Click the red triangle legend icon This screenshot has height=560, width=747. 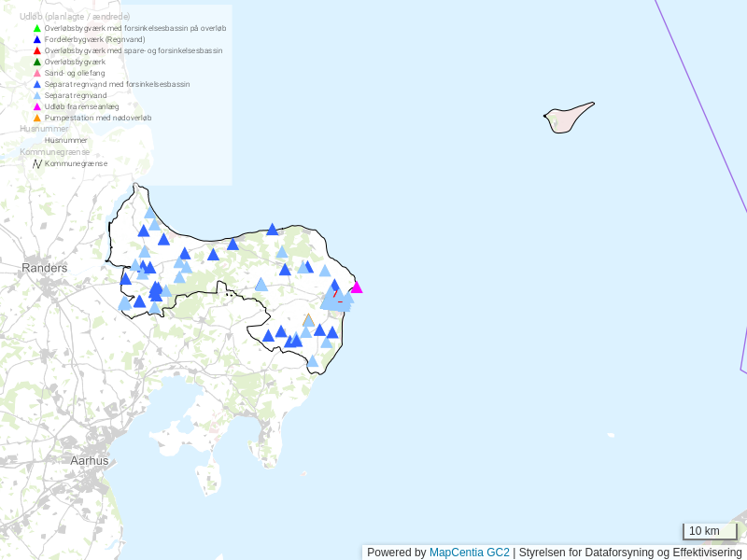[37, 50]
